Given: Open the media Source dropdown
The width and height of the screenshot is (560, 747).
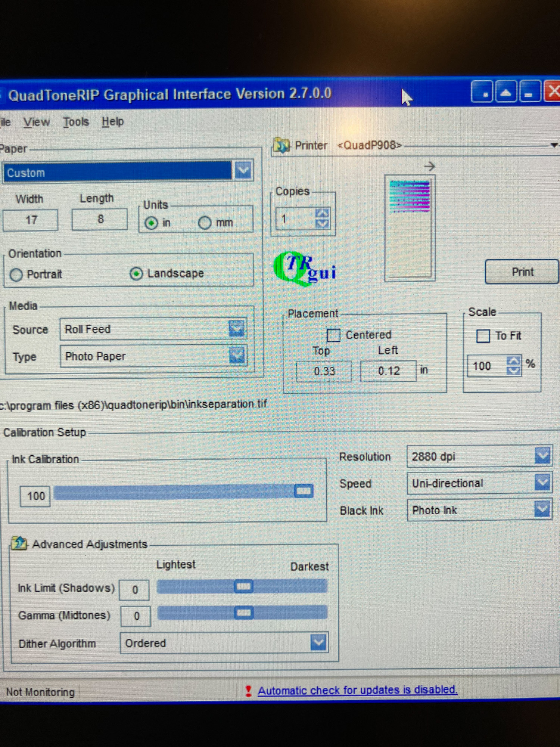Looking at the screenshot, I should point(237,329).
